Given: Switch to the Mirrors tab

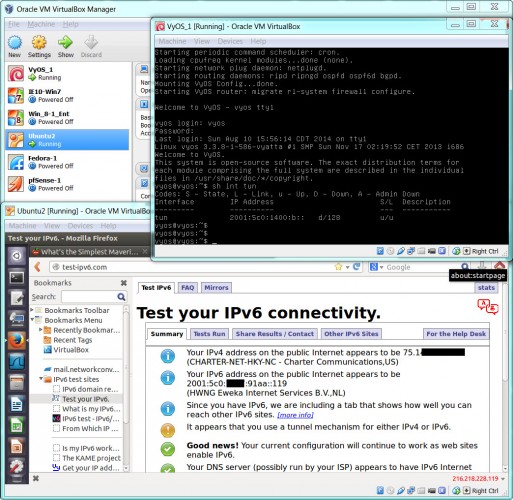Looking at the screenshot, I should point(216,287).
